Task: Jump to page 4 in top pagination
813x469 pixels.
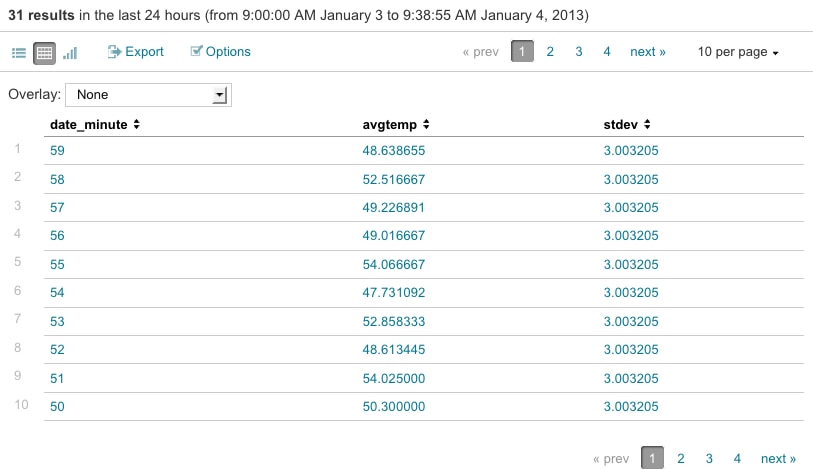Action: [x=606, y=51]
